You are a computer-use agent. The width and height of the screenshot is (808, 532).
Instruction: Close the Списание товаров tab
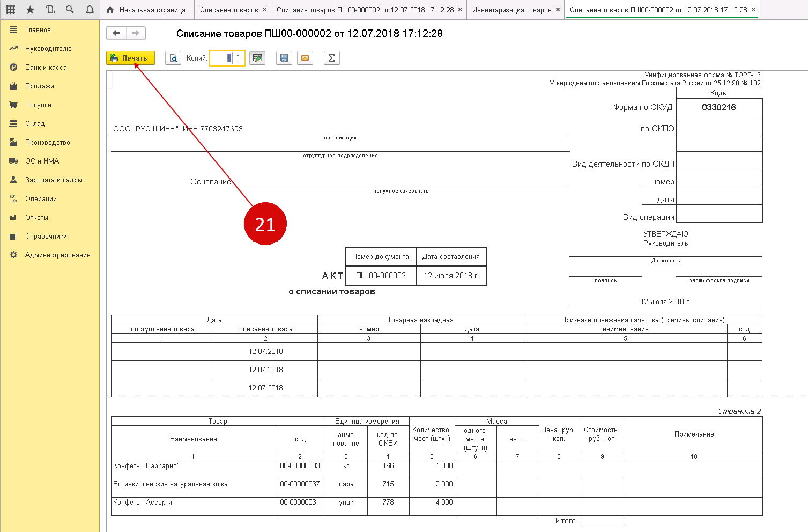264,10
